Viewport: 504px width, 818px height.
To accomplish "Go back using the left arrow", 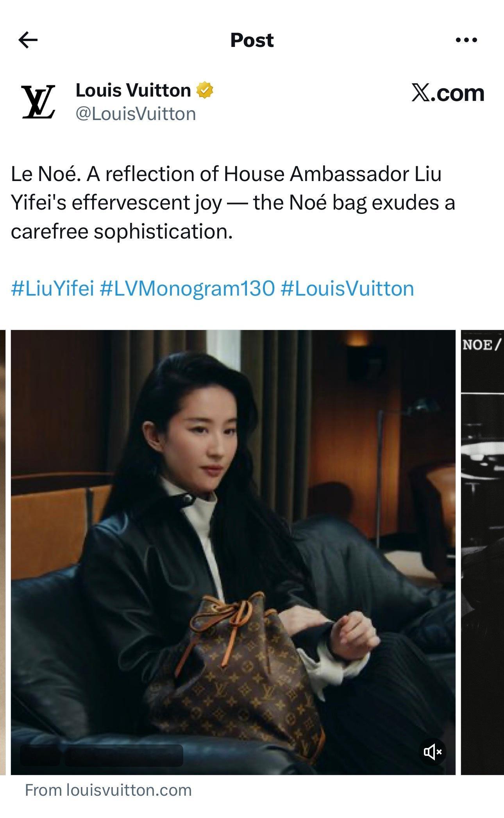I will pyautogui.click(x=28, y=40).
